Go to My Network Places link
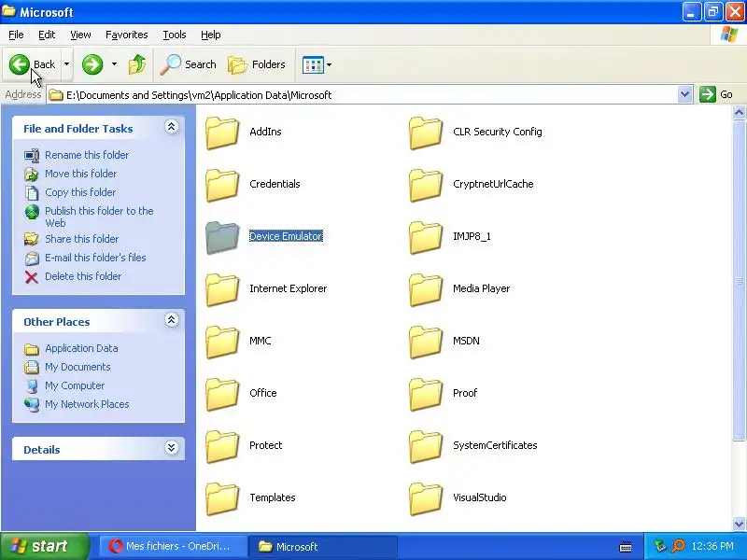Image resolution: width=747 pixels, height=560 pixels. click(x=87, y=404)
